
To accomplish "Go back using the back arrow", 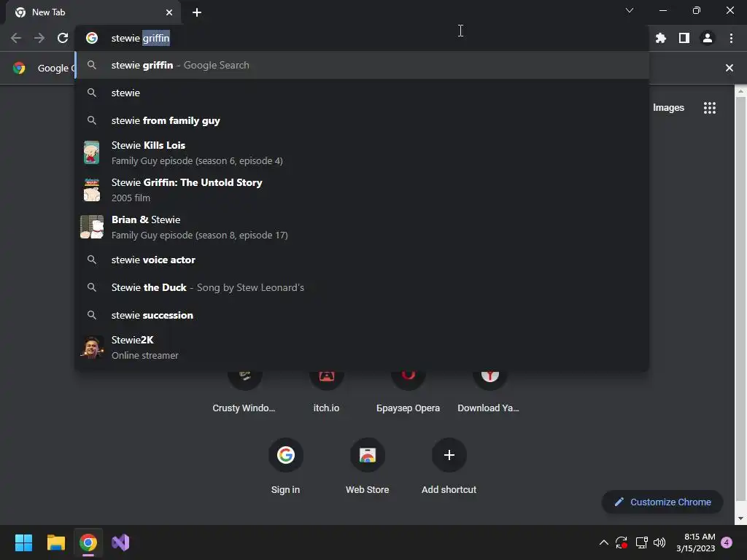I will coord(16,38).
